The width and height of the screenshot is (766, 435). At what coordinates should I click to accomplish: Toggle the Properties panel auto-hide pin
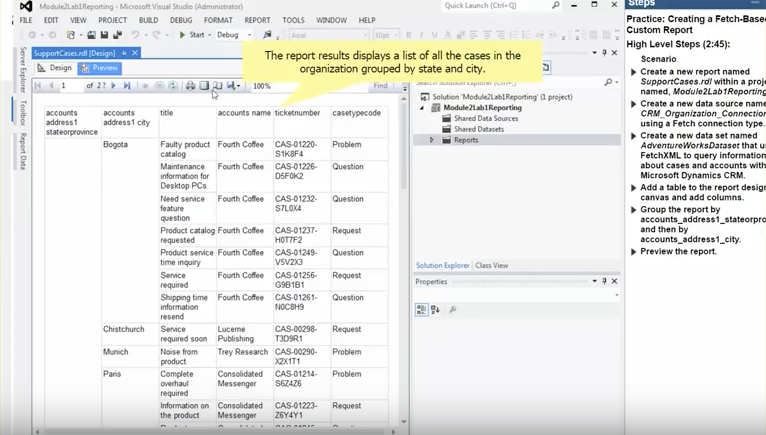tap(604, 281)
